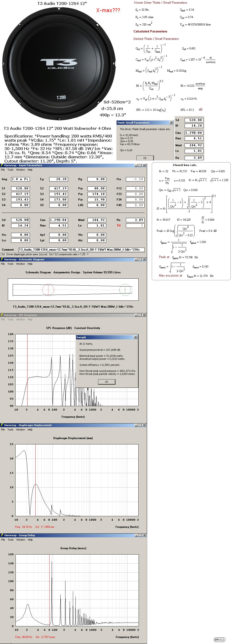
Task: Open Window menu in Schematic Diagram window
Action: click(20, 264)
